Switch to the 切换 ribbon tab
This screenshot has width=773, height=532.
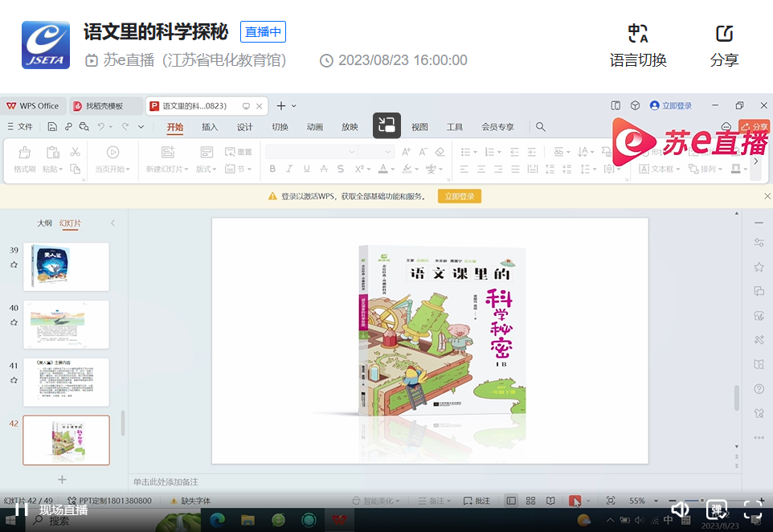pos(280,127)
